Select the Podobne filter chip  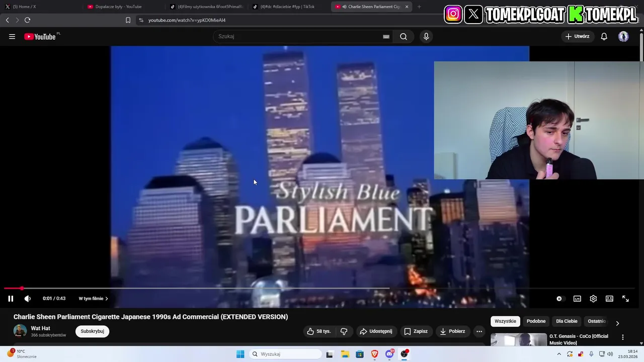536,321
